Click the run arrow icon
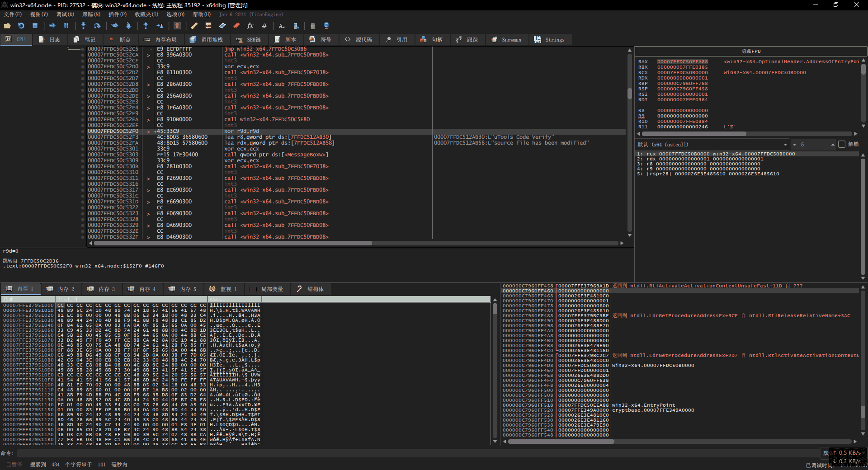Viewport: 868px width, 470px height. click(x=52, y=26)
